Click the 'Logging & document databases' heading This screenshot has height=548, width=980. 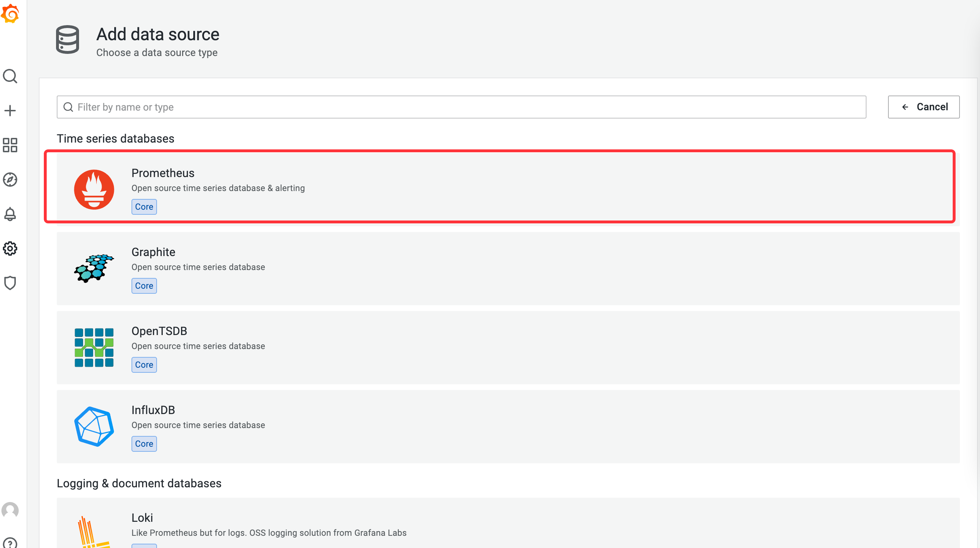[x=139, y=483]
